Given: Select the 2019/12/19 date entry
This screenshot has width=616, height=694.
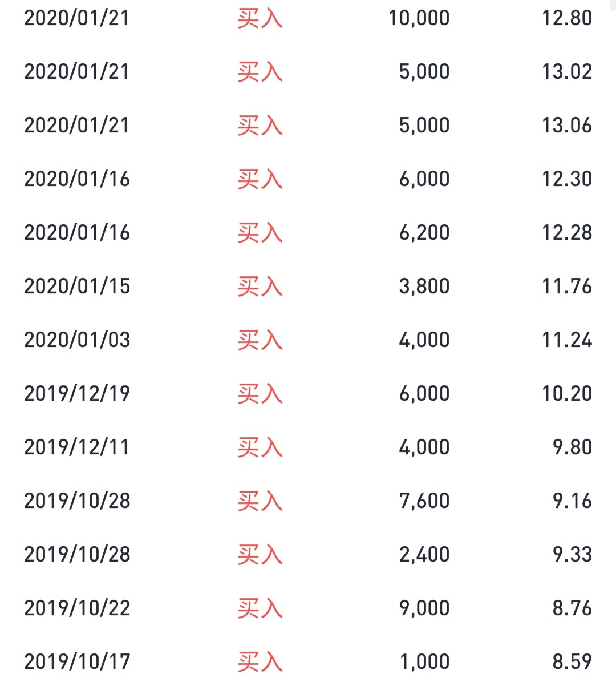Looking at the screenshot, I should click(x=77, y=394).
